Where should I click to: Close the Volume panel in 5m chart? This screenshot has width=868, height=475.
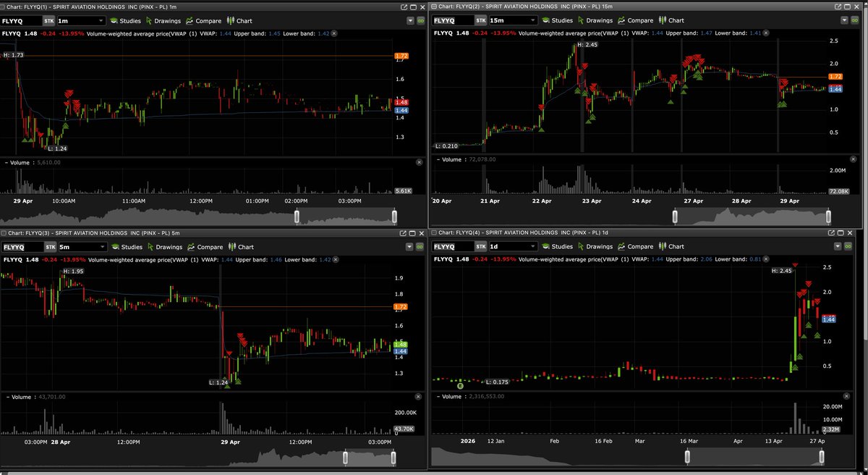click(x=419, y=397)
